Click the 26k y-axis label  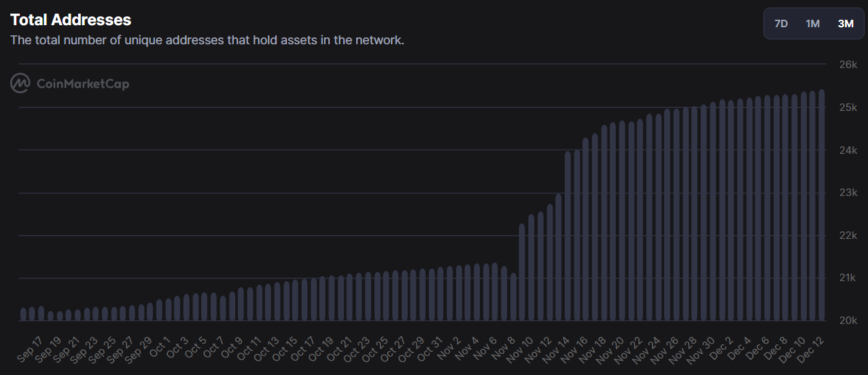848,65
